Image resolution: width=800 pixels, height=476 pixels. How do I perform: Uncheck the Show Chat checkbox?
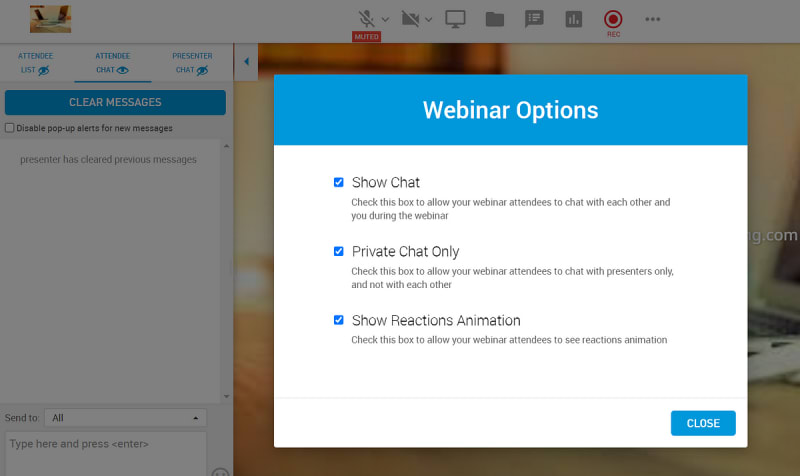pos(339,182)
